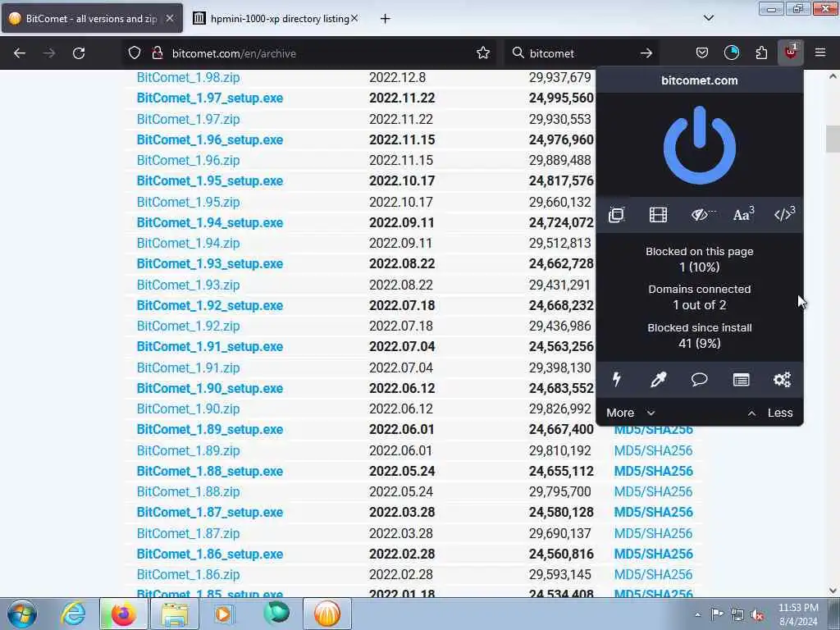Open Internet Explorer from the taskbar
Image resolution: width=840 pixels, height=630 pixels.
[x=73, y=614]
